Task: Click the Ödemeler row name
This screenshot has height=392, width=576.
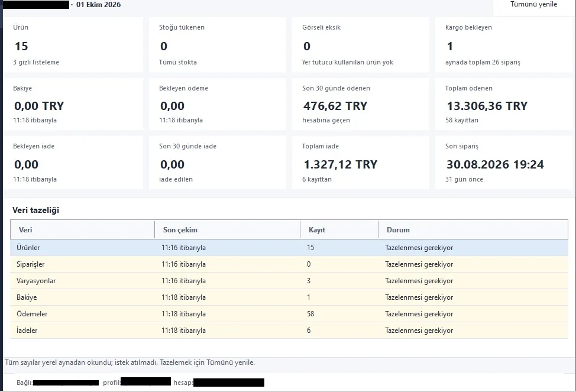Action: (32, 314)
